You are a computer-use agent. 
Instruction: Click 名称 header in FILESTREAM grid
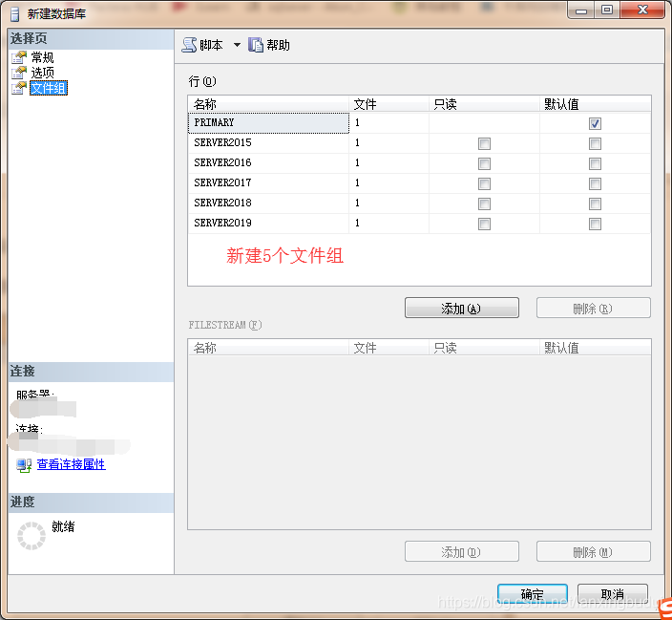(x=269, y=347)
